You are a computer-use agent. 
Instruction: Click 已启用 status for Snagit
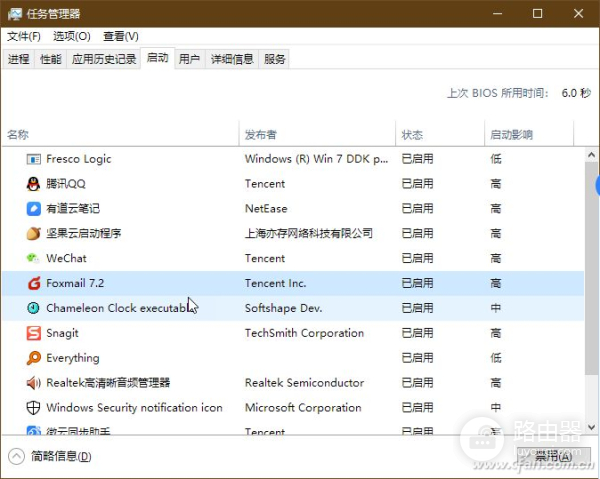[x=417, y=333]
